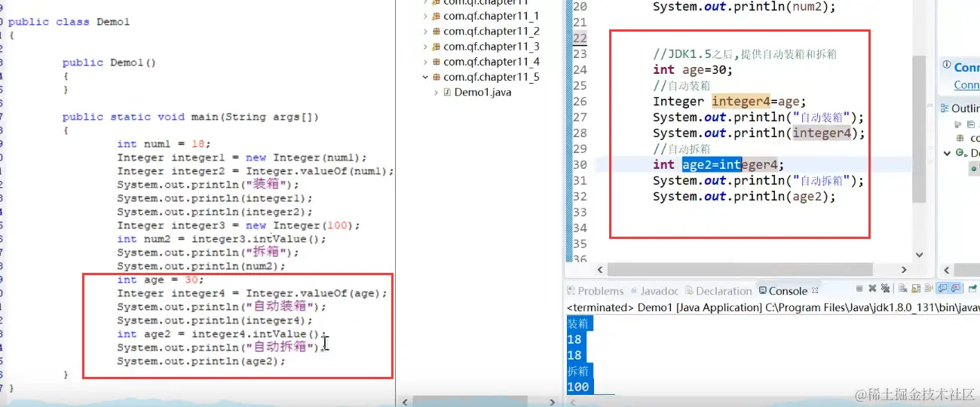Expand the Demo1.java file node
Screen dimensions: 980x407
[436, 92]
